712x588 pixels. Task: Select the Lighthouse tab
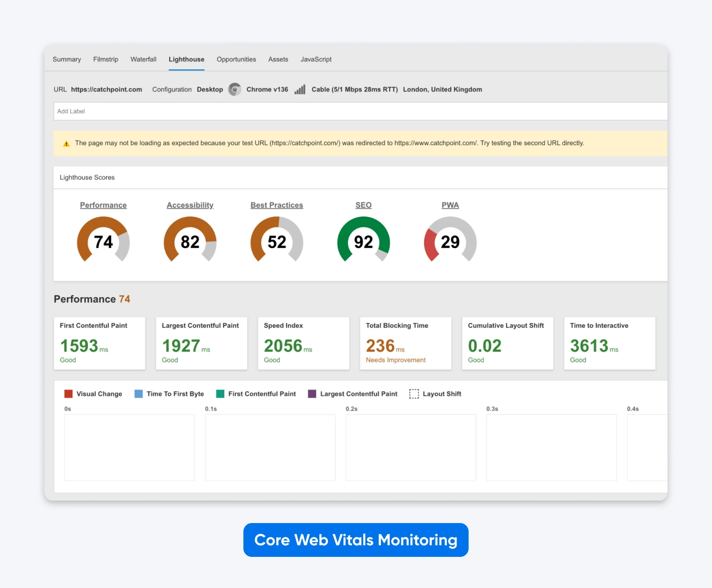[x=186, y=59]
